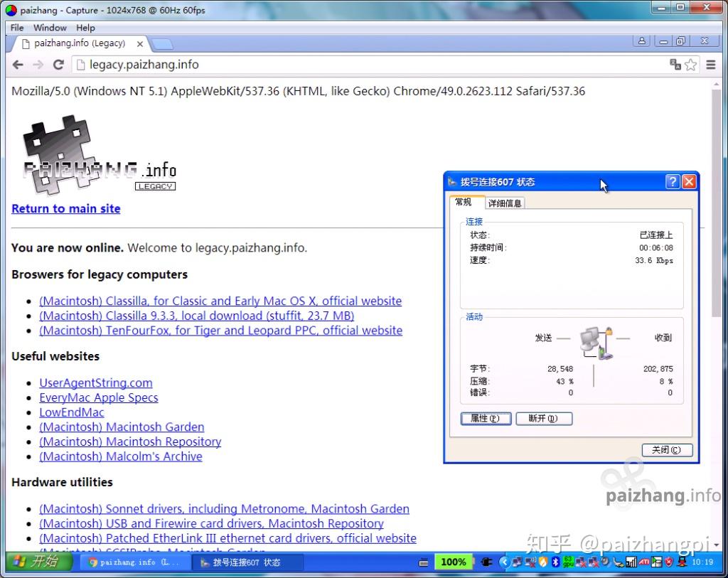Screen dimensions: 728x578
Task: Click the tray expand arrow in system tray
Action: click(505, 562)
